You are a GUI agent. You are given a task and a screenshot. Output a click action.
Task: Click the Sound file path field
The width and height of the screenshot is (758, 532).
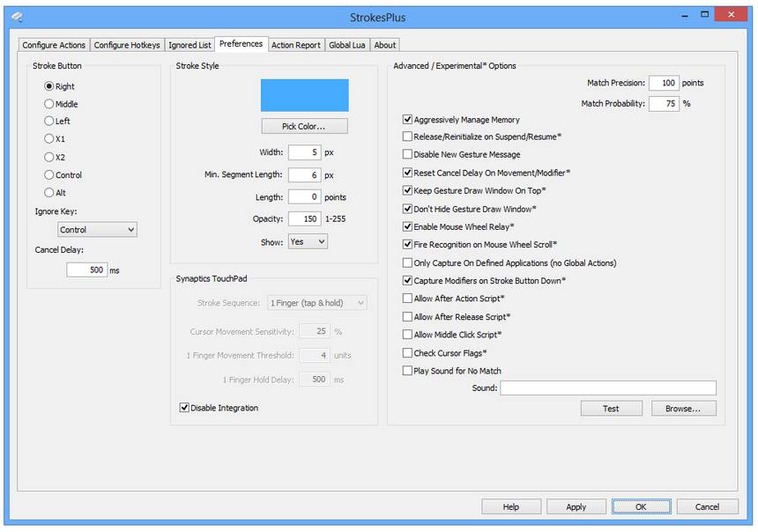click(x=608, y=388)
